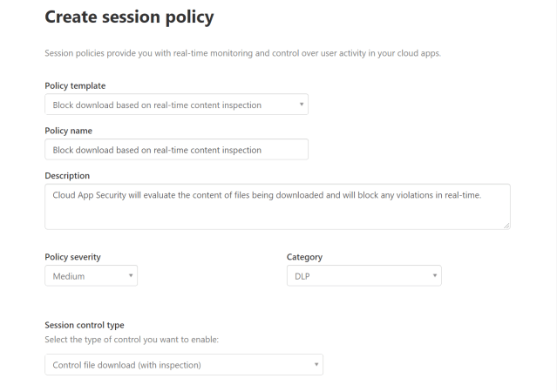Click the Policy template dropdown arrow
557x392 pixels.
301,105
